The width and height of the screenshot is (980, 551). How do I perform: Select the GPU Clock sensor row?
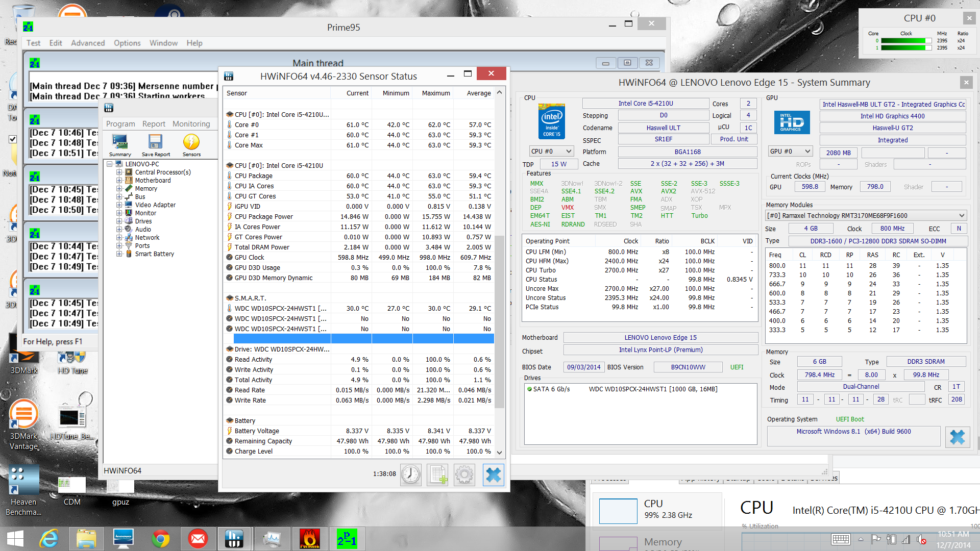pos(359,257)
